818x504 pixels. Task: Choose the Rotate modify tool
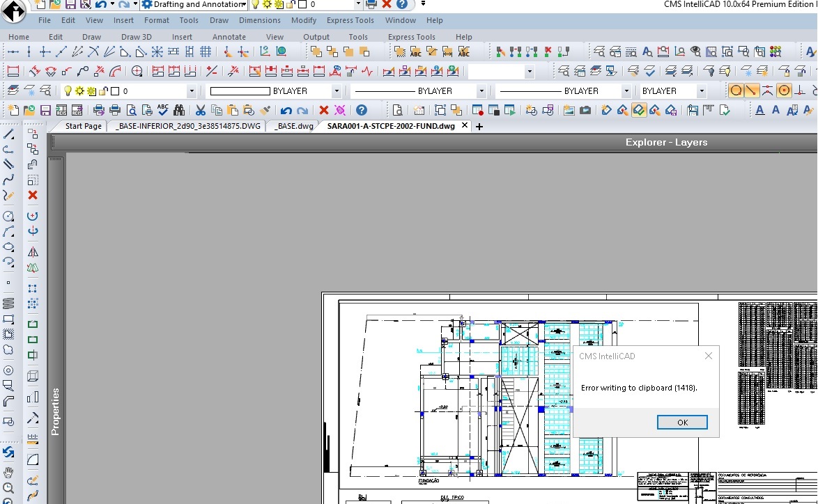(33, 216)
